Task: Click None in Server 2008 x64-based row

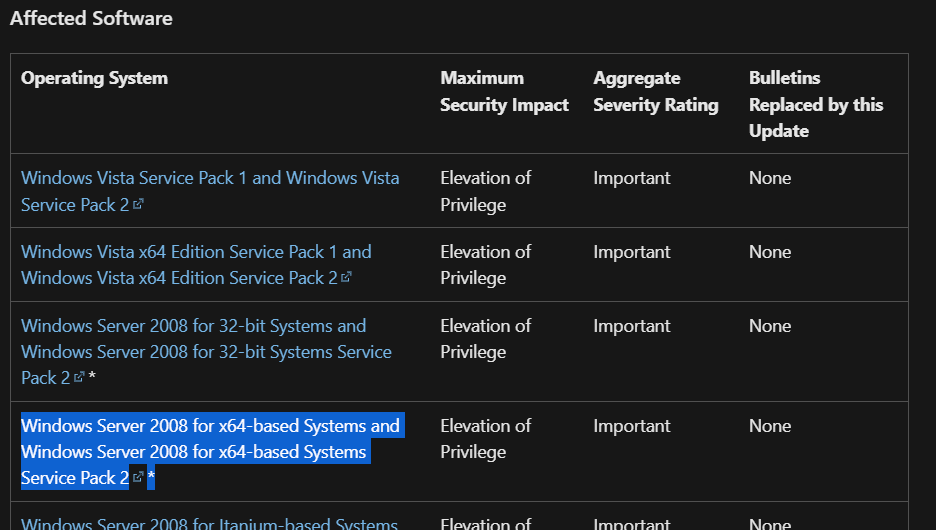Action: coord(770,426)
